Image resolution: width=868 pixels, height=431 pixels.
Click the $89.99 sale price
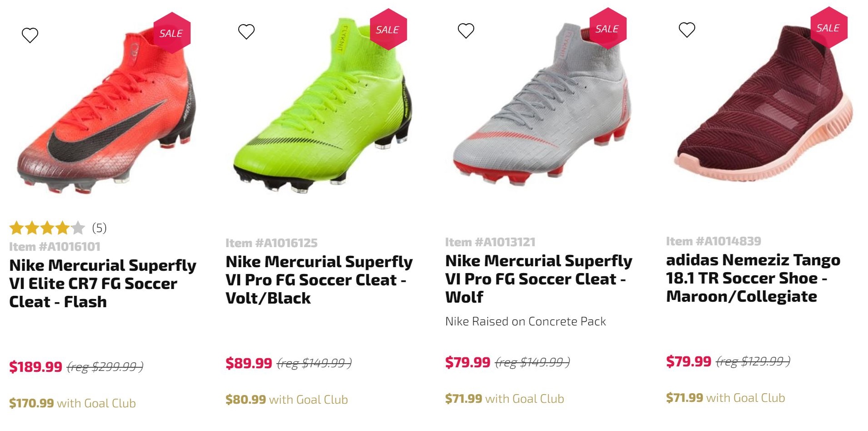point(249,363)
